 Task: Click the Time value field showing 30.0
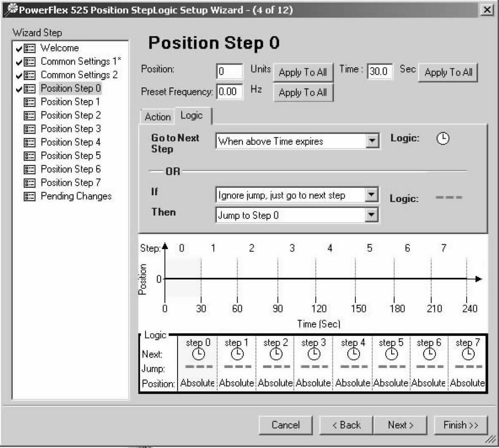click(380, 71)
